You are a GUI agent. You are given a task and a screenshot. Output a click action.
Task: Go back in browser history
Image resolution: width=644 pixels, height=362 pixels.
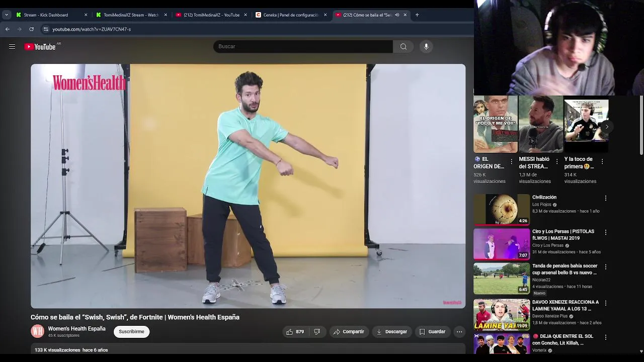(x=8, y=29)
